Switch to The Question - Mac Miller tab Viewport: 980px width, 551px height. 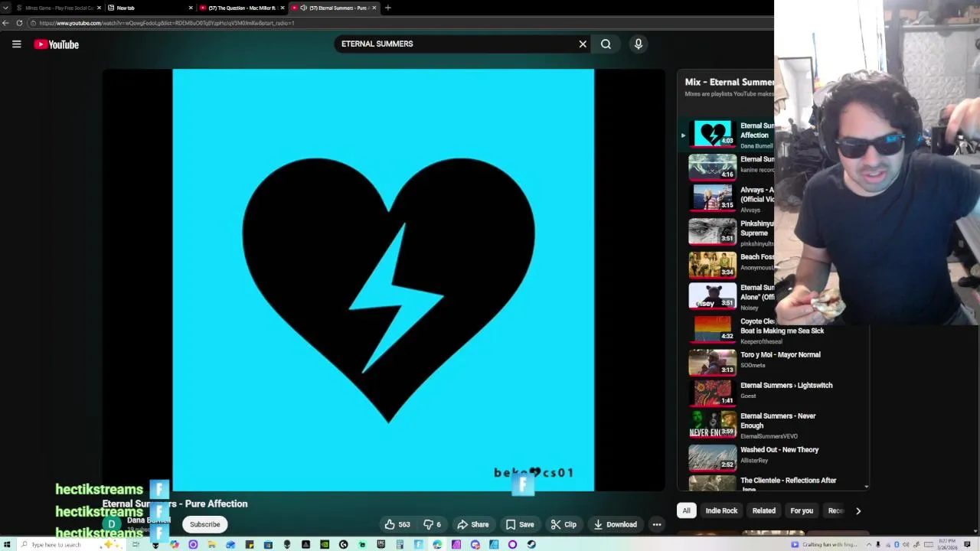(x=241, y=8)
